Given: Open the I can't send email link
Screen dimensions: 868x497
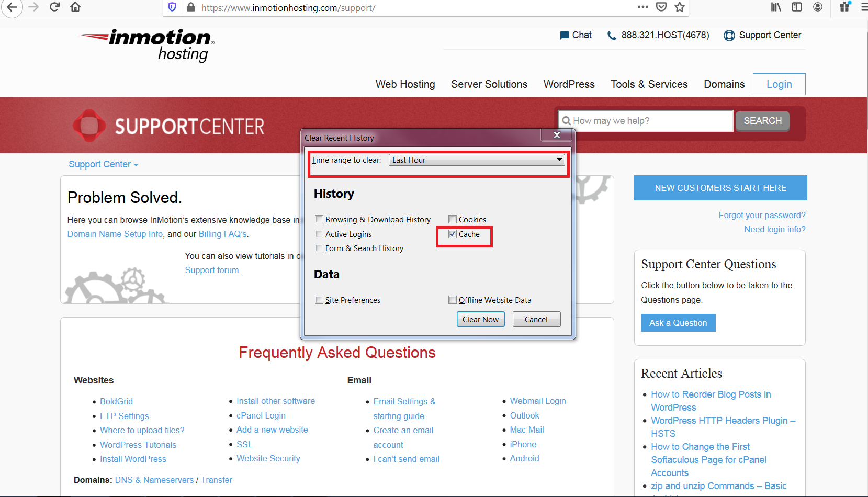Looking at the screenshot, I should [406, 459].
